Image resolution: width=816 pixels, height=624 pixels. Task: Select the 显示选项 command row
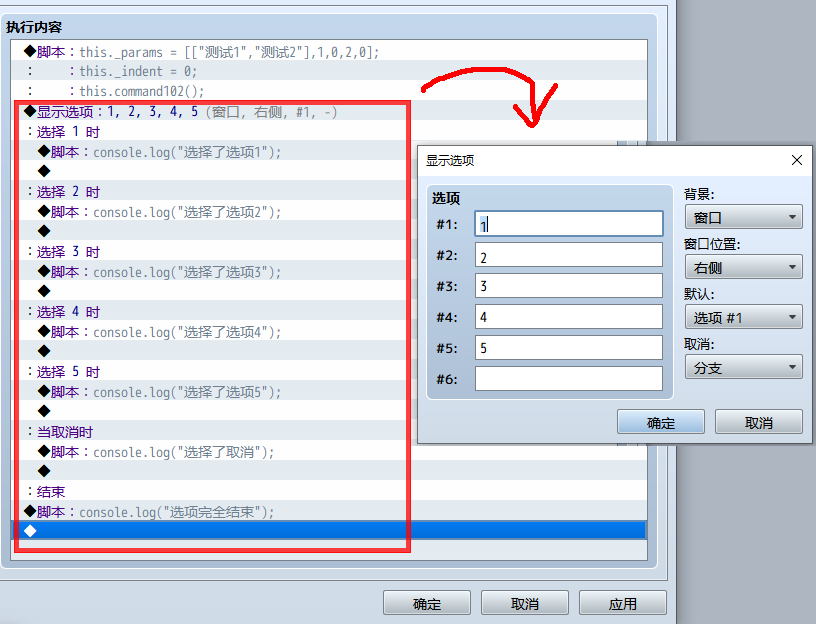click(x=329, y=111)
